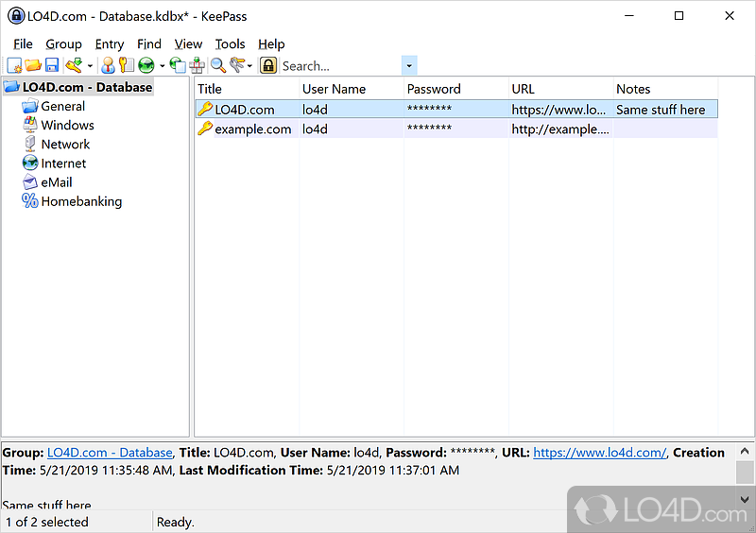Select the example.com entry row

252,129
